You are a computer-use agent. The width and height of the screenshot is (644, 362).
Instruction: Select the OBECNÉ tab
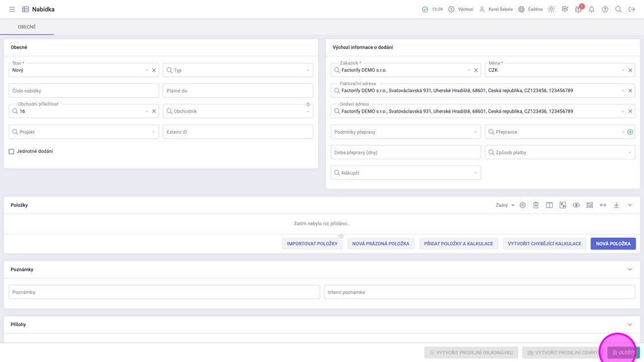click(x=26, y=27)
